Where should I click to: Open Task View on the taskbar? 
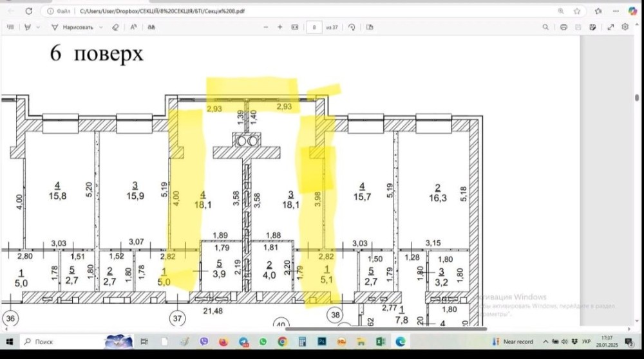point(144,342)
